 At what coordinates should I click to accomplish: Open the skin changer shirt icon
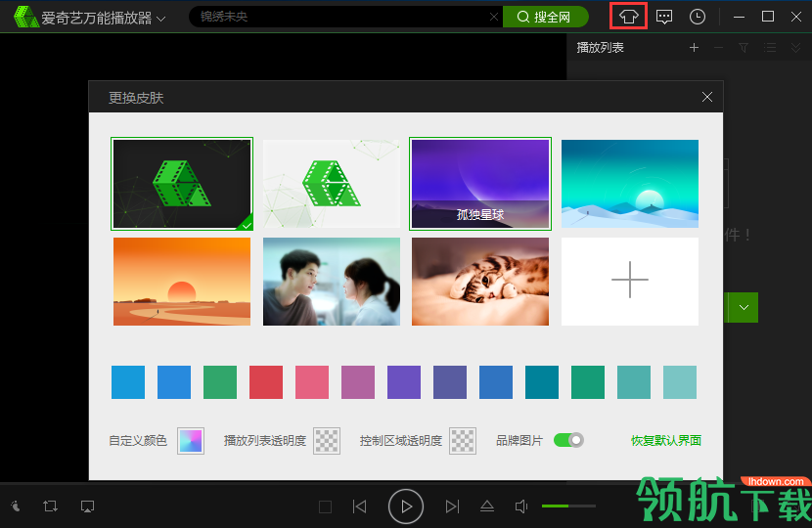(629, 17)
